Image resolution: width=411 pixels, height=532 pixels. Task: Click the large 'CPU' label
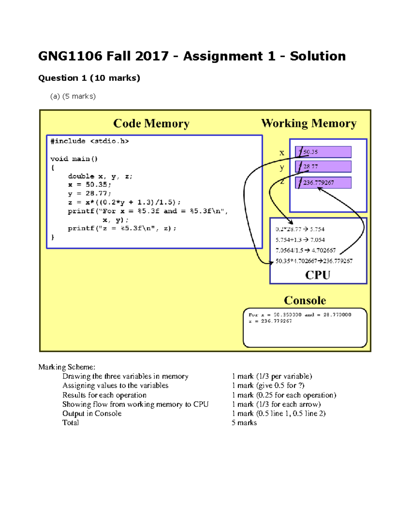tap(317, 275)
